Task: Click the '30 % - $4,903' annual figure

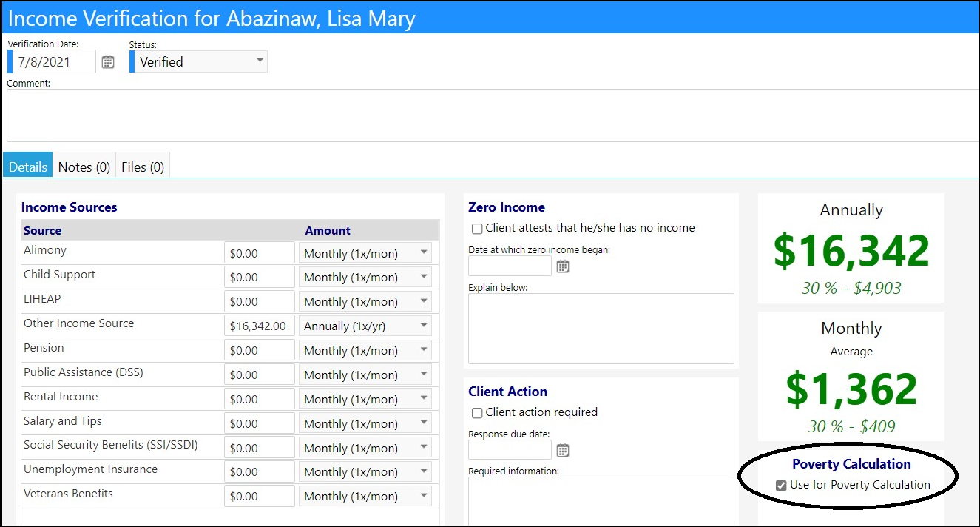Action: (x=851, y=289)
